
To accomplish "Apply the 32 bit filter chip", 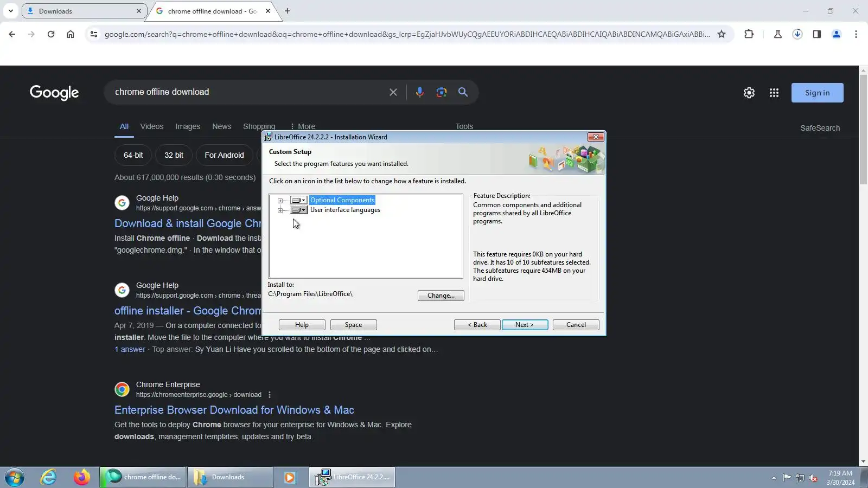I will click(x=174, y=155).
